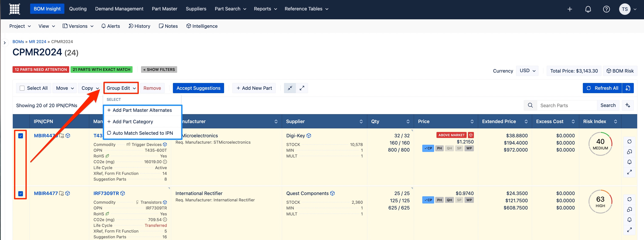Expand MBIR4476 row details icon
The height and width of the screenshot is (240, 644).
630,172
